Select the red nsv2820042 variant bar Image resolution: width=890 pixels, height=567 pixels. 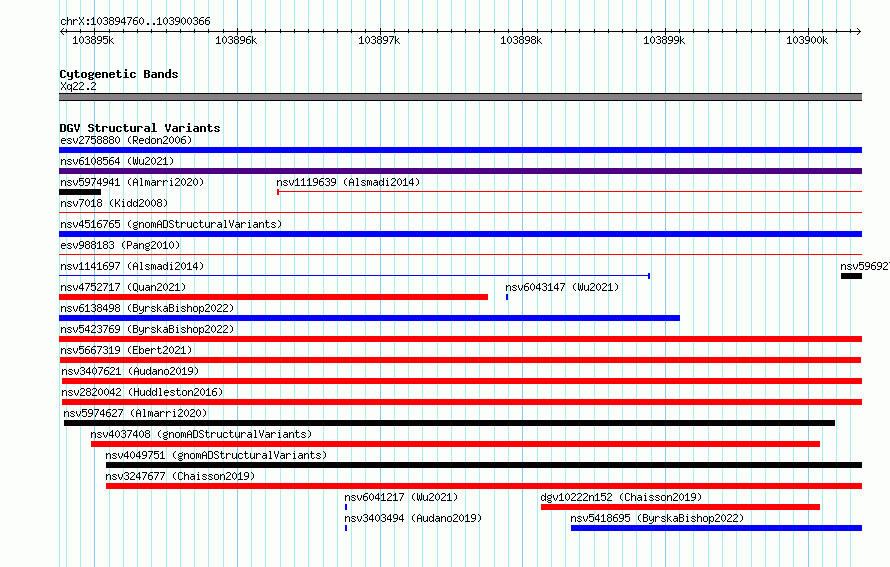pos(462,402)
